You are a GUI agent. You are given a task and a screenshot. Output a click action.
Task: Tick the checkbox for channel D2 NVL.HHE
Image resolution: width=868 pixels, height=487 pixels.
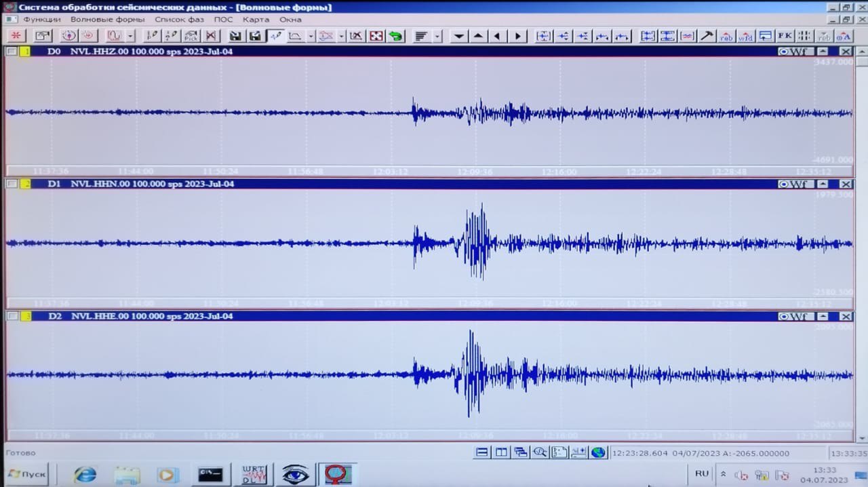pyautogui.click(x=12, y=316)
